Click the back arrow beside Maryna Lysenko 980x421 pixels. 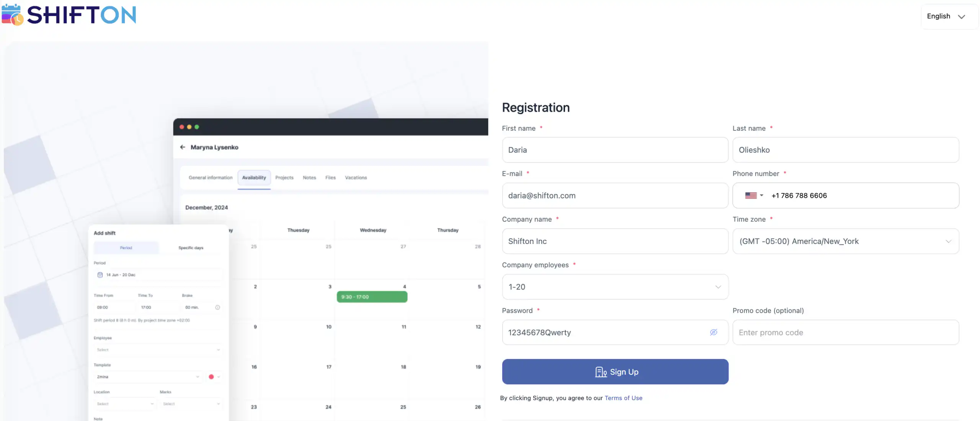pyautogui.click(x=182, y=147)
